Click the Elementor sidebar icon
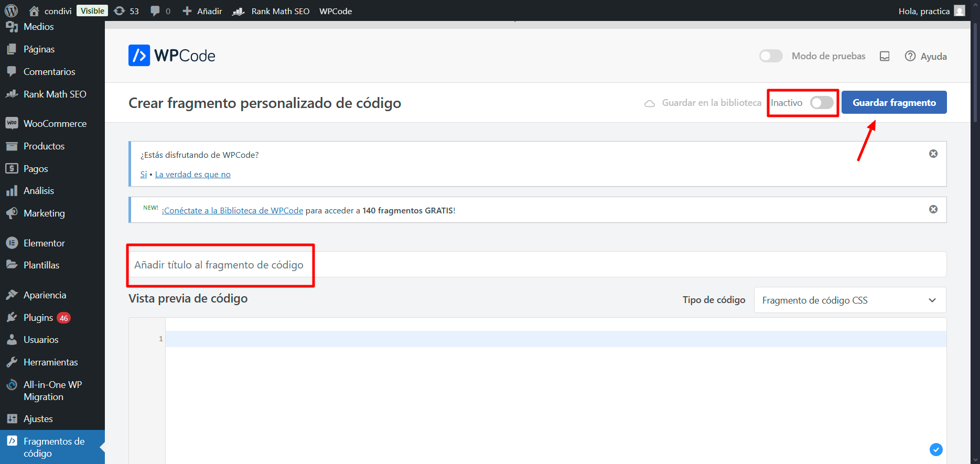 pyautogui.click(x=12, y=243)
